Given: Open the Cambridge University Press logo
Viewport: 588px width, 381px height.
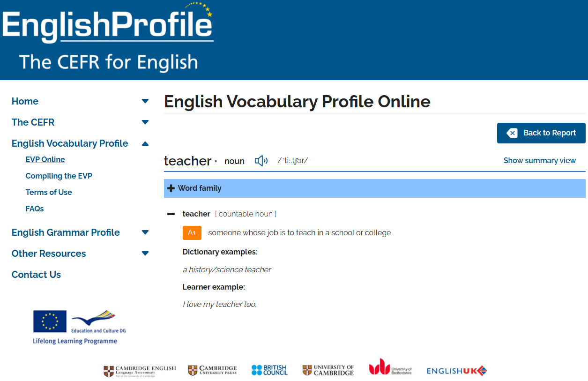Looking at the screenshot, I should point(212,370).
